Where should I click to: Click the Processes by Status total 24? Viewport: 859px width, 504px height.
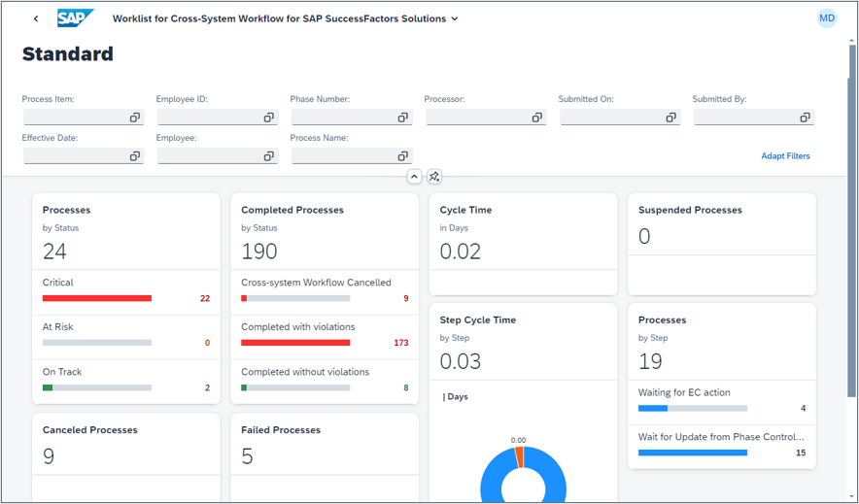coord(54,252)
